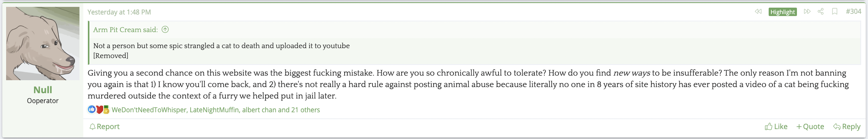Jump to the previous highlighted post

pos(758,11)
